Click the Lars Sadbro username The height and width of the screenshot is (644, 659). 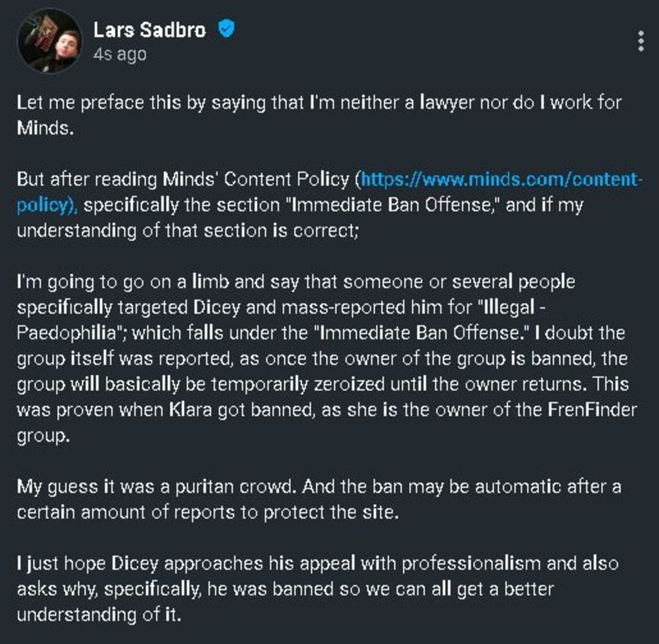coord(149,30)
